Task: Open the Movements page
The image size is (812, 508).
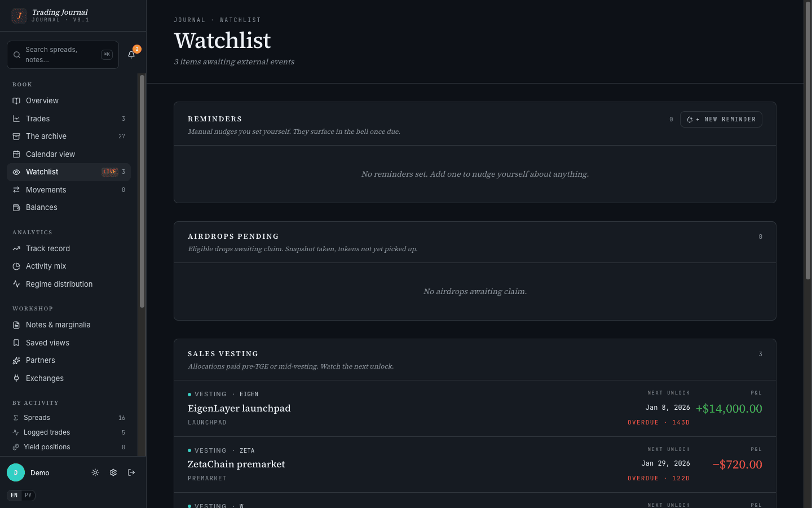Action: (69, 190)
